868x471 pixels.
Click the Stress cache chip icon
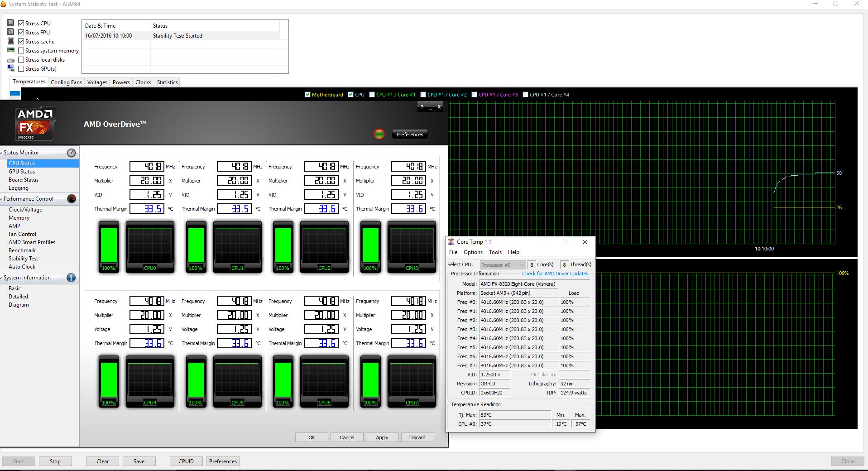(11, 41)
